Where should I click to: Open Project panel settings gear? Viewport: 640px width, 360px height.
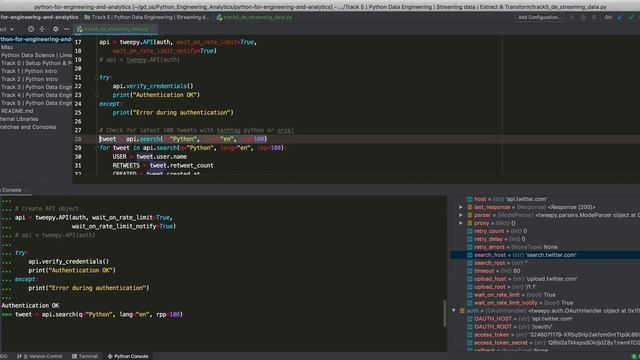(x=56, y=29)
